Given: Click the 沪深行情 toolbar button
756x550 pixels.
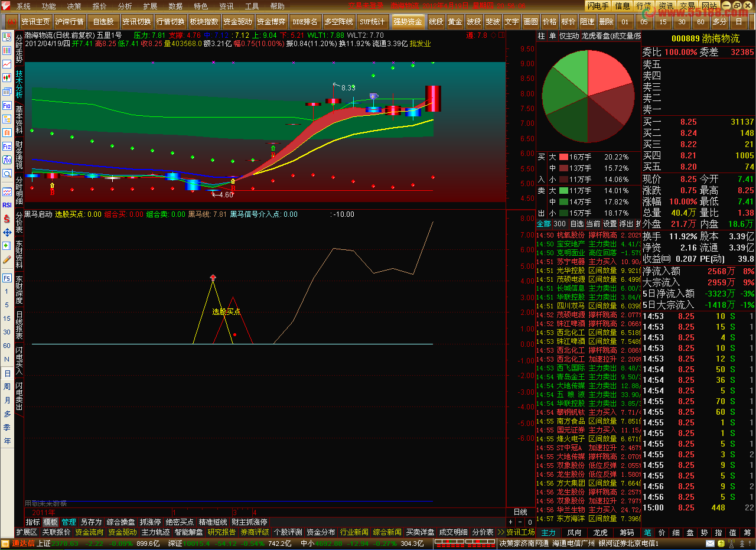Looking at the screenshot, I should [x=69, y=22].
